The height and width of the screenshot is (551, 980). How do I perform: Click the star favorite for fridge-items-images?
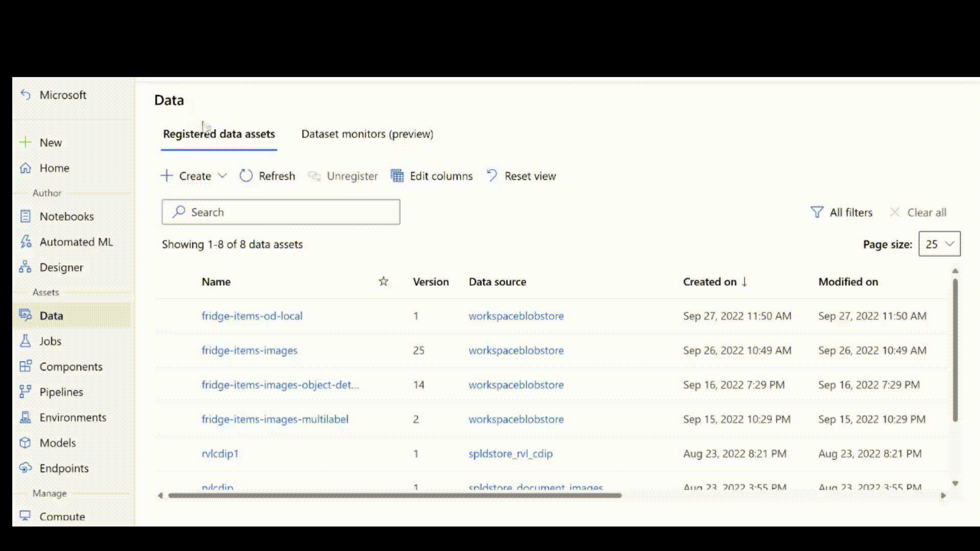pos(384,350)
